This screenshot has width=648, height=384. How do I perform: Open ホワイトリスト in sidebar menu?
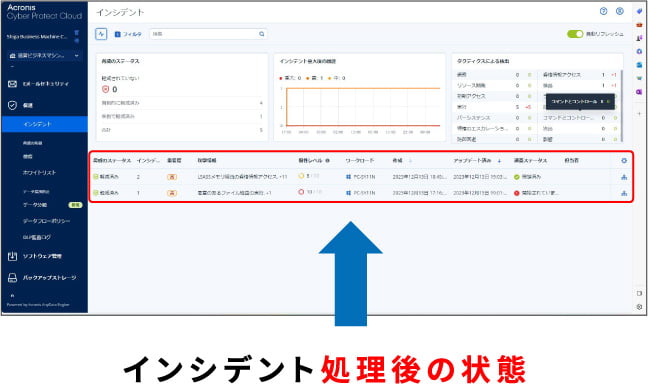[39, 172]
